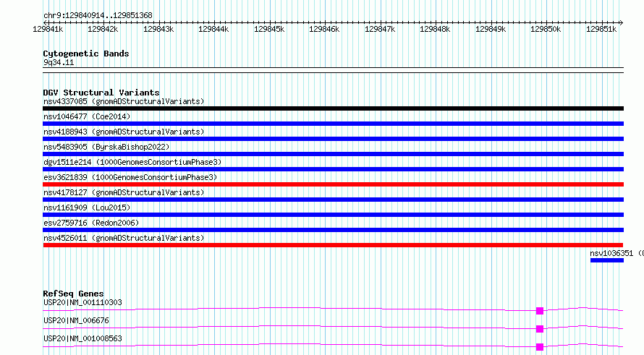Viewport: 644px width, 355px height.
Task: Click the black nsv4337085 variant bar
Action: point(333,108)
